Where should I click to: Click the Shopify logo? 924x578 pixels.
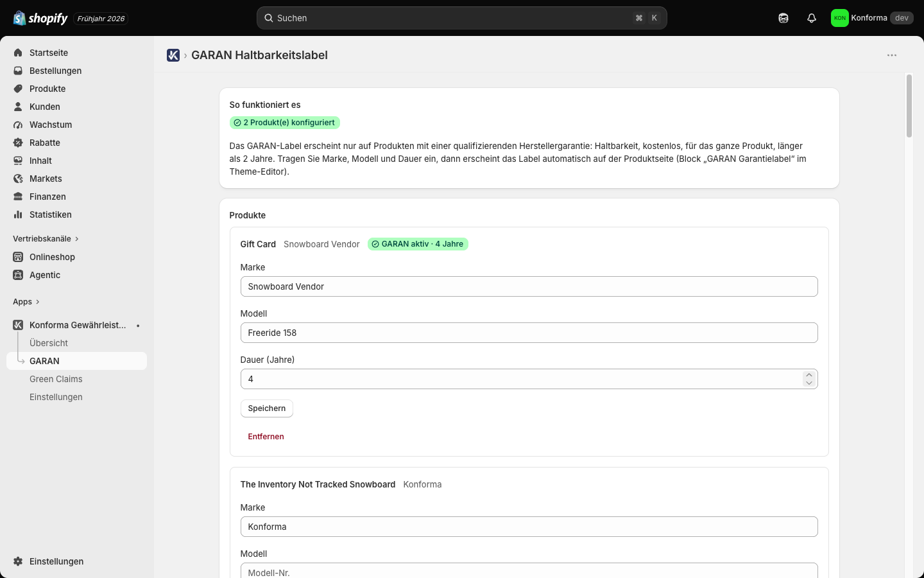pyautogui.click(x=40, y=18)
